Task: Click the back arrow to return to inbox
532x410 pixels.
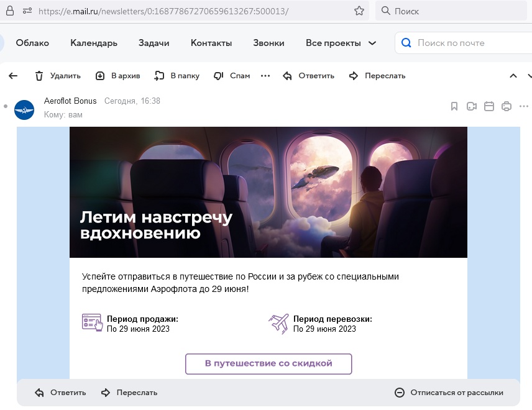Action: coord(12,76)
